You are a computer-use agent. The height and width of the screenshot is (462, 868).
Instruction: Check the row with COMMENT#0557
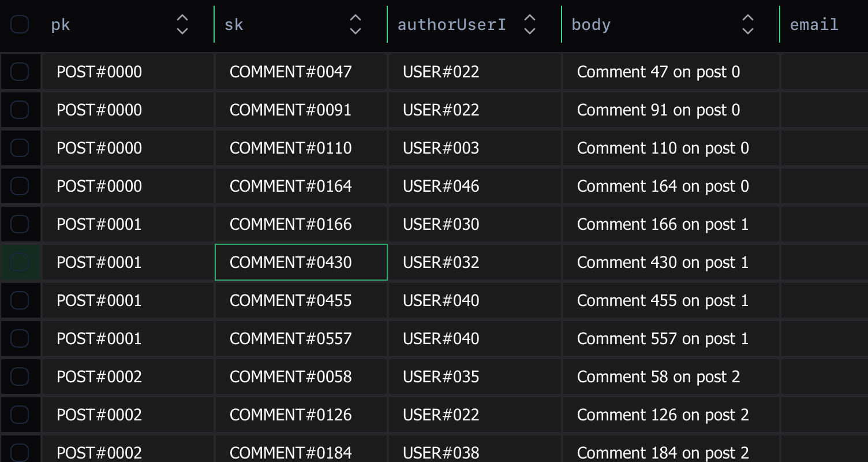[x=20, y=338]
